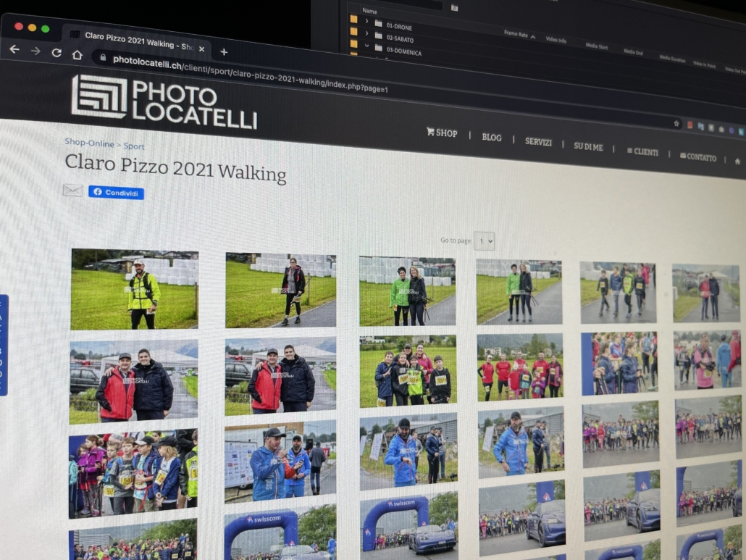This screenshot has width=746, height=560.
Task: Click the Name column header in background window
Action: [369, 10]
